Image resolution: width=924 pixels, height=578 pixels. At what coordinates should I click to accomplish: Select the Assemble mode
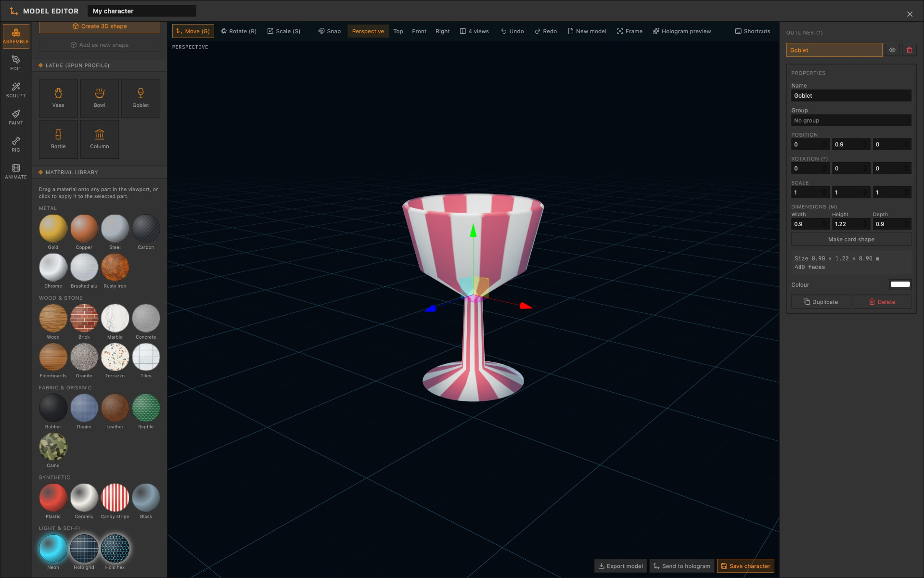[16, 36]
